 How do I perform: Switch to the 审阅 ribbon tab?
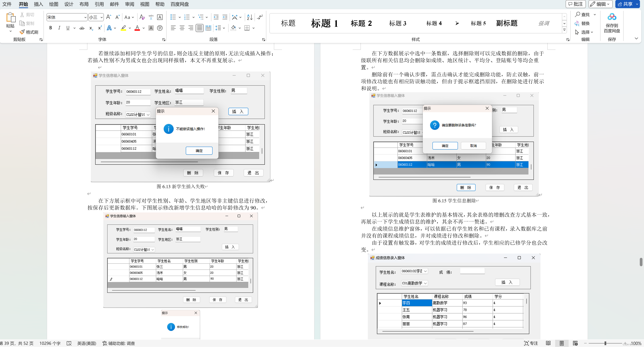pos(129,4)
